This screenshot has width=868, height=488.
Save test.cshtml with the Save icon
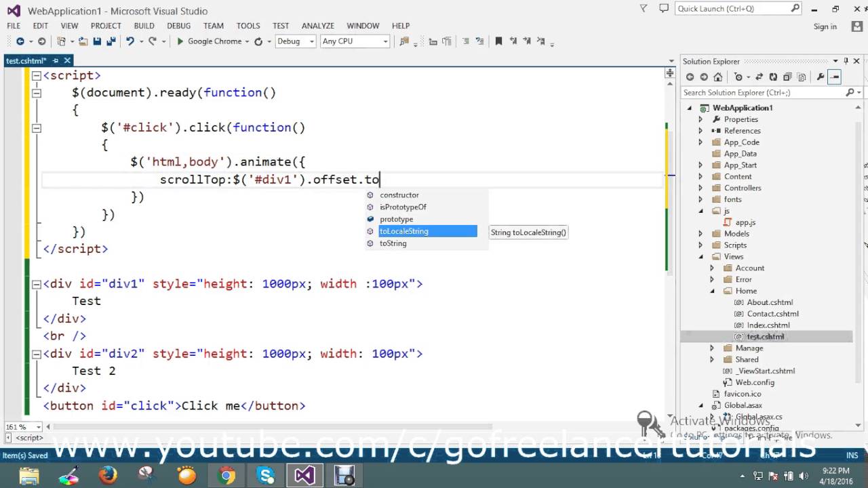(97, 41)
